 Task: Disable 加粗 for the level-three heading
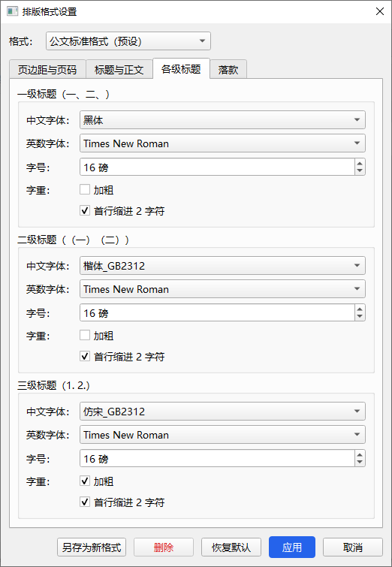click(x=85, y=481)
